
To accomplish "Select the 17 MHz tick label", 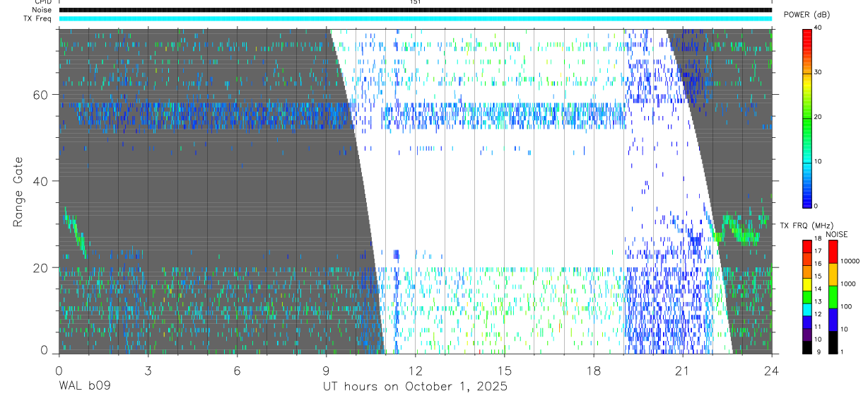I will 818,251.
